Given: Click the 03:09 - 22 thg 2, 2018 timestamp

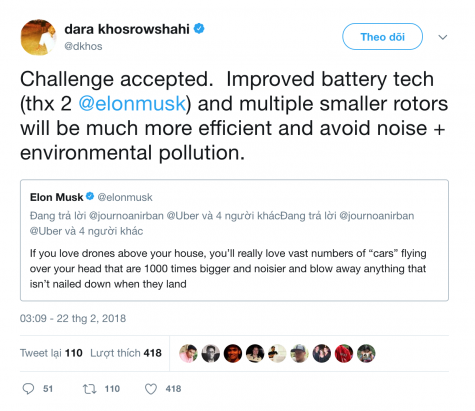Looking at the screenshot, I should [x=73, y=318].
